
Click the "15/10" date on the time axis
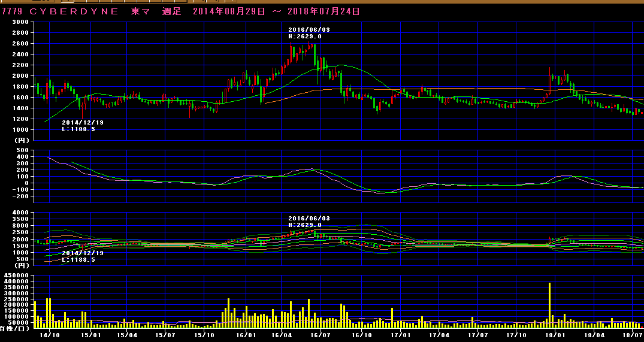203,335
